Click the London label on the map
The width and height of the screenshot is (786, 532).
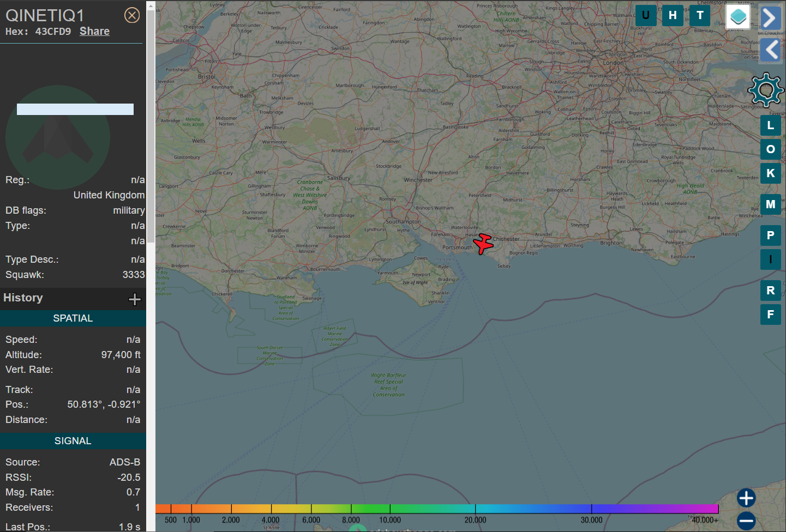pos(613,63)
